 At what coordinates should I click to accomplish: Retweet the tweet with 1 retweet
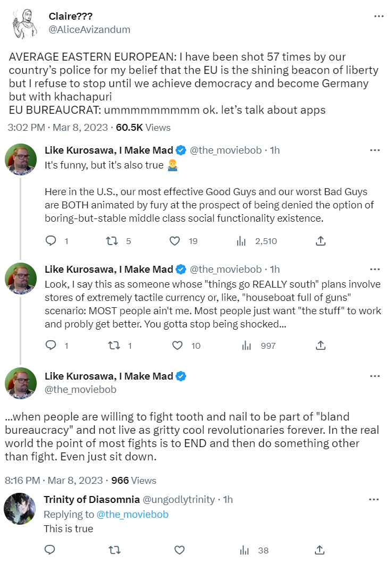tap(114, 346)
